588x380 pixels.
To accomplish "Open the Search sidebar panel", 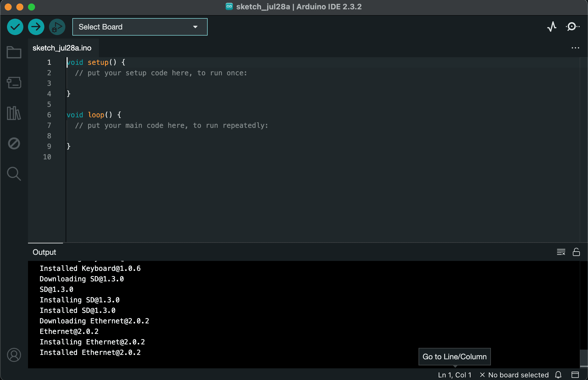I will tap(14, 174).
